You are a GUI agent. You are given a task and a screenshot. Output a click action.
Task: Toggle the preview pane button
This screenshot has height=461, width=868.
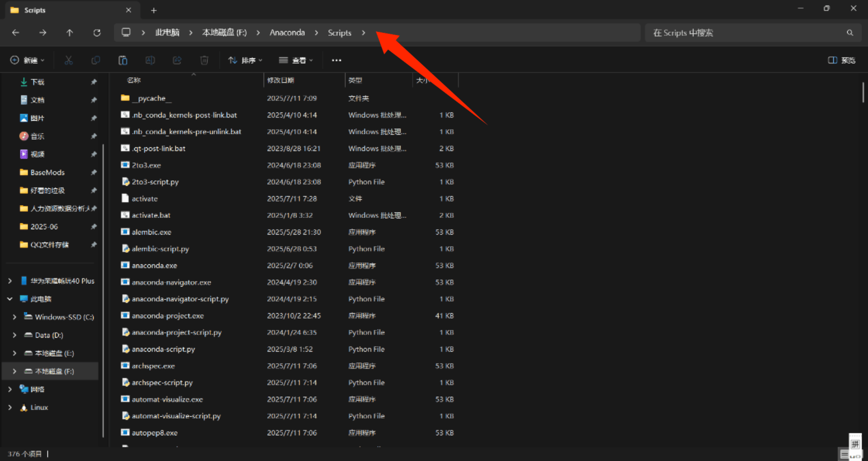[x=841, y=60]
